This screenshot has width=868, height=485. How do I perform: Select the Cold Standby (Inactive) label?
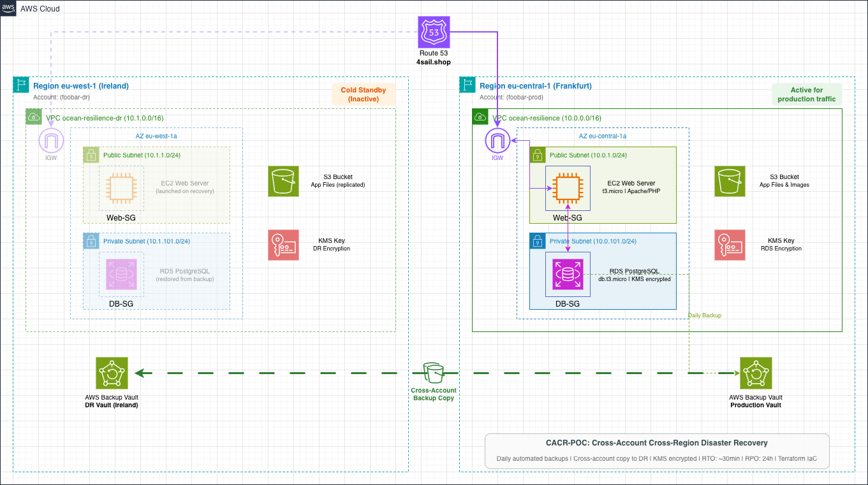click(364, 95)
